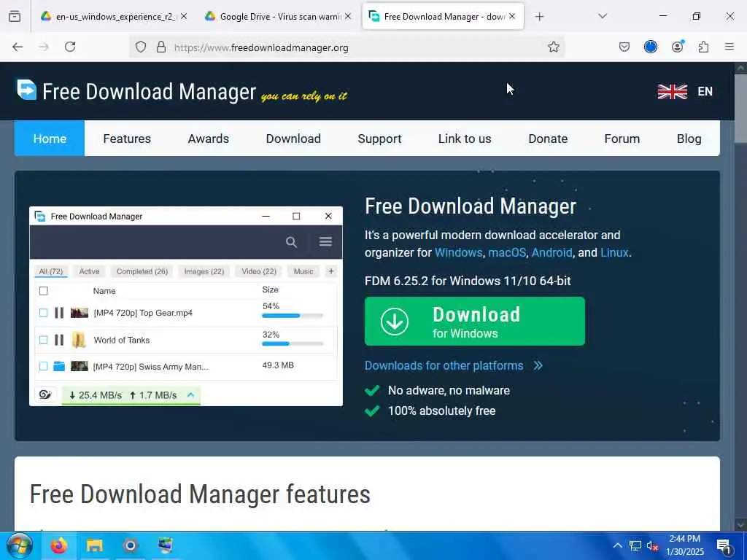Open the Download menu item
The width and height of the screenshot is (747, 560).
(293, 139)
